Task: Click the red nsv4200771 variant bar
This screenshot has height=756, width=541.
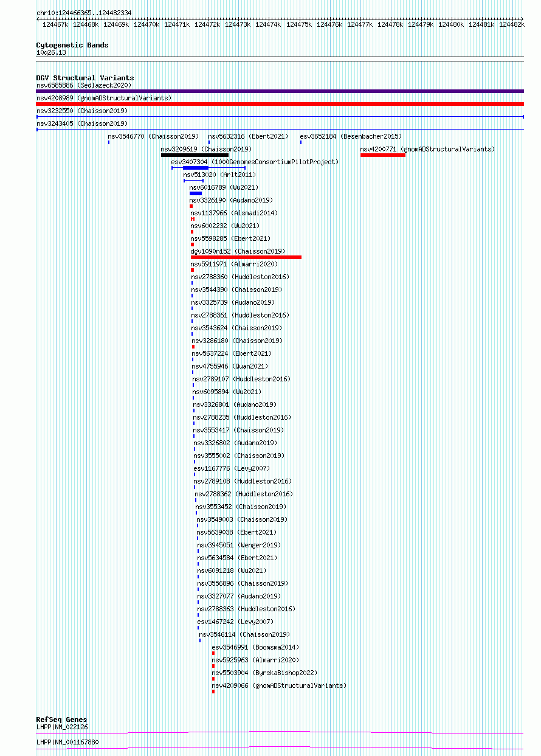Action: (x=383, y=155)
